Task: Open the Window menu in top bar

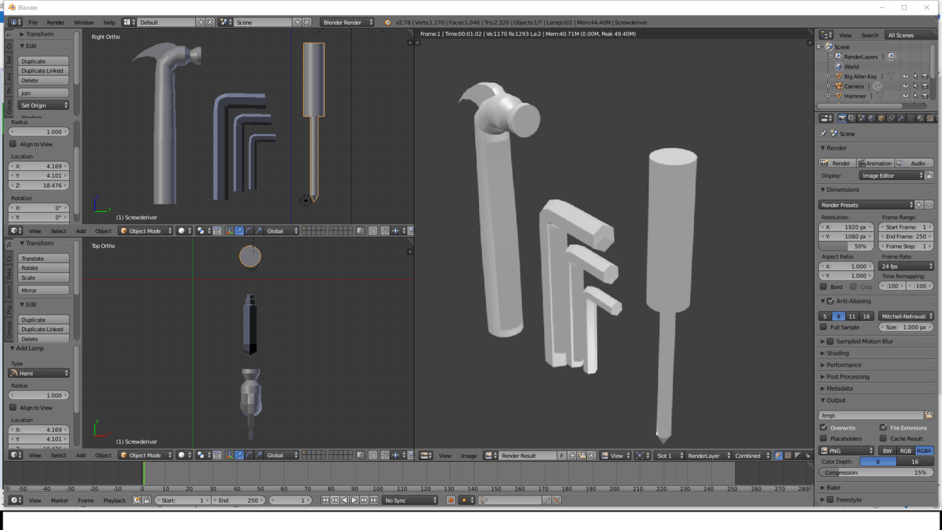Action: coord(83,22)
